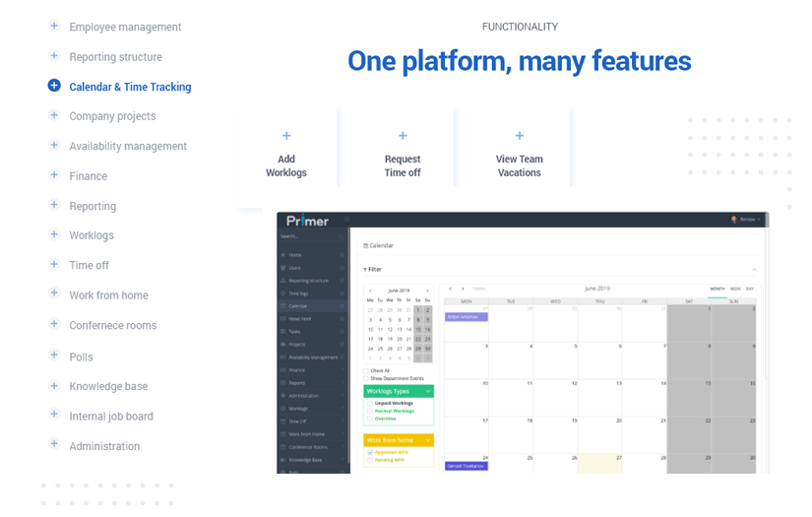Check the Normal Worklogs checkbox
The image size is (812, 517).
pyautogui.click(x=370, y=411)
